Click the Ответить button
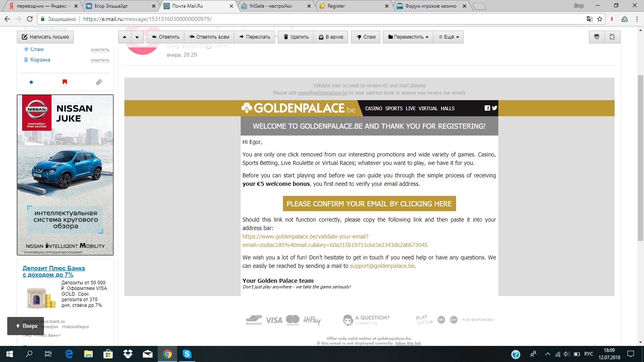The height and width of the screenshot is (362, 644). (x=165, y=37)
